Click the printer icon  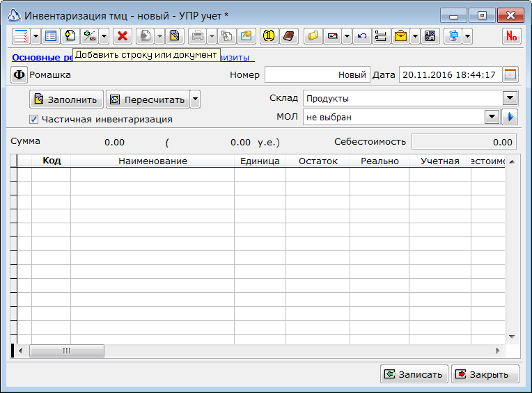[198, 36]
